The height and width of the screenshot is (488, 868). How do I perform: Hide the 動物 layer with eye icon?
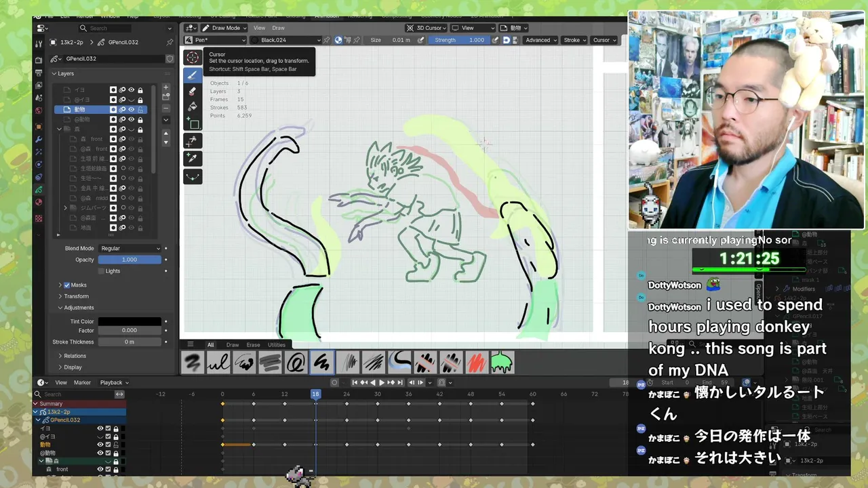[x=132, y=110]
